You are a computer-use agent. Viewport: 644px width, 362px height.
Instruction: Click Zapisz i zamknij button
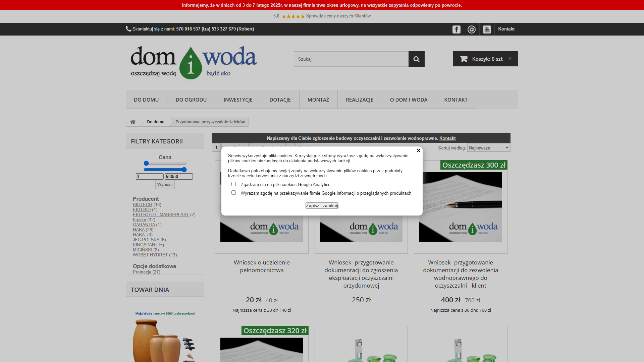pos(322,205)
